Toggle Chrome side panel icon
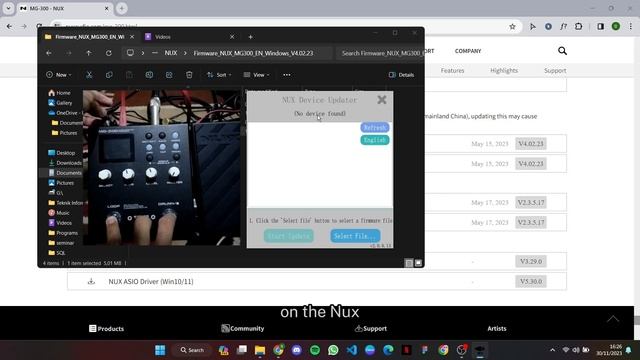This screenshot has height=360, width=640. click(x=600, y=27)
